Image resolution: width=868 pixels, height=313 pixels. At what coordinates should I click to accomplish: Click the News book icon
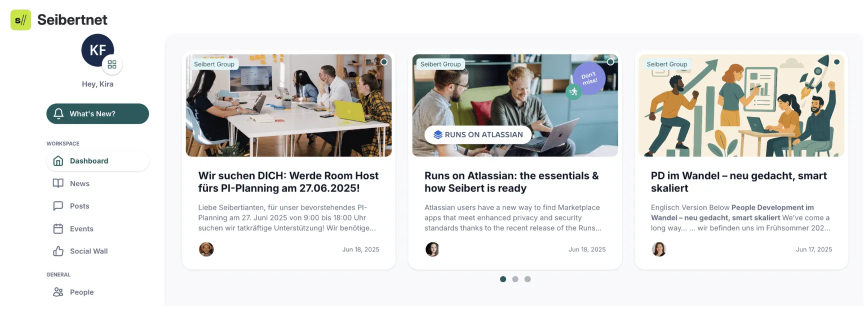coord(58,183)
